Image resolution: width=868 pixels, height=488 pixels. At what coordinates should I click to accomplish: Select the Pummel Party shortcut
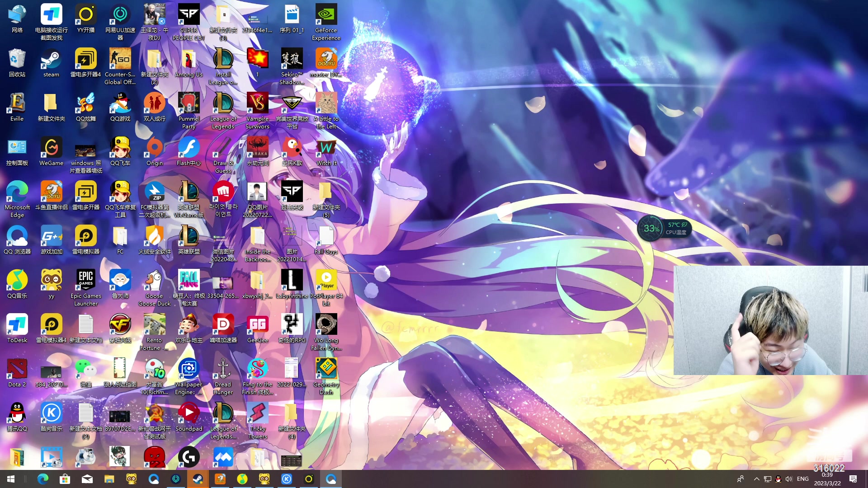click(189, 111)
